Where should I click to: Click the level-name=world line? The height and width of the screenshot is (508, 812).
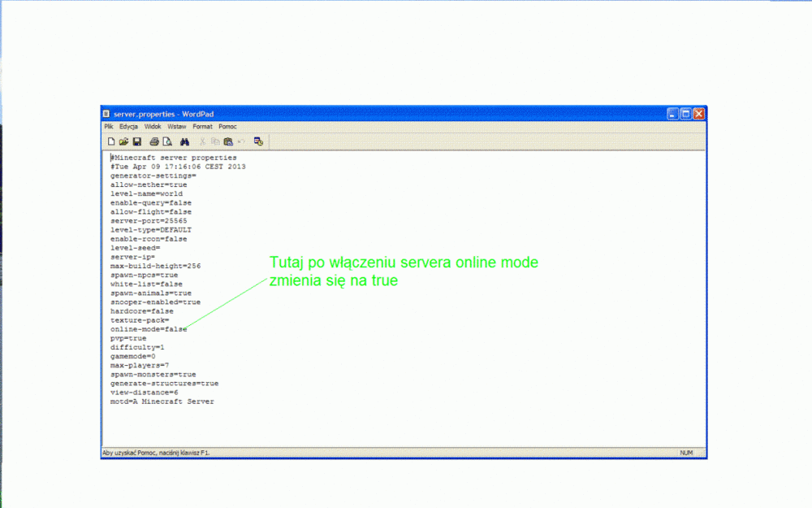(x=146, y=194)
